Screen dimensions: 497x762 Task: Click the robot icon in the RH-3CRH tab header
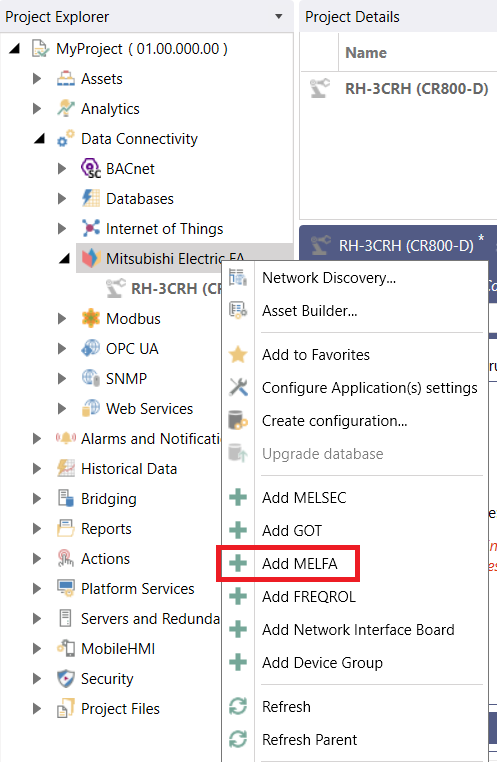(321, 245)
